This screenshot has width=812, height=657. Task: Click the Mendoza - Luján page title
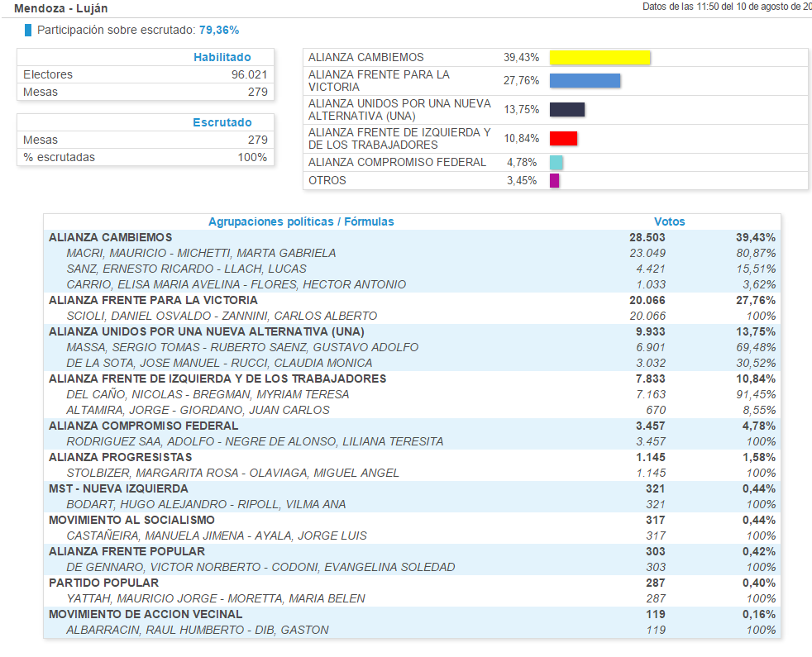(x=61, y=8)
